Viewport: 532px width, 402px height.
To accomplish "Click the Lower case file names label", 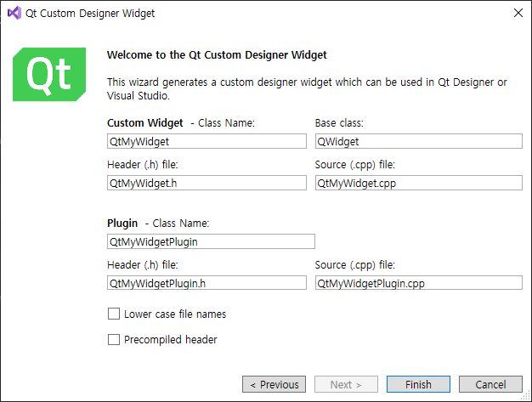I will pos(175,314).
